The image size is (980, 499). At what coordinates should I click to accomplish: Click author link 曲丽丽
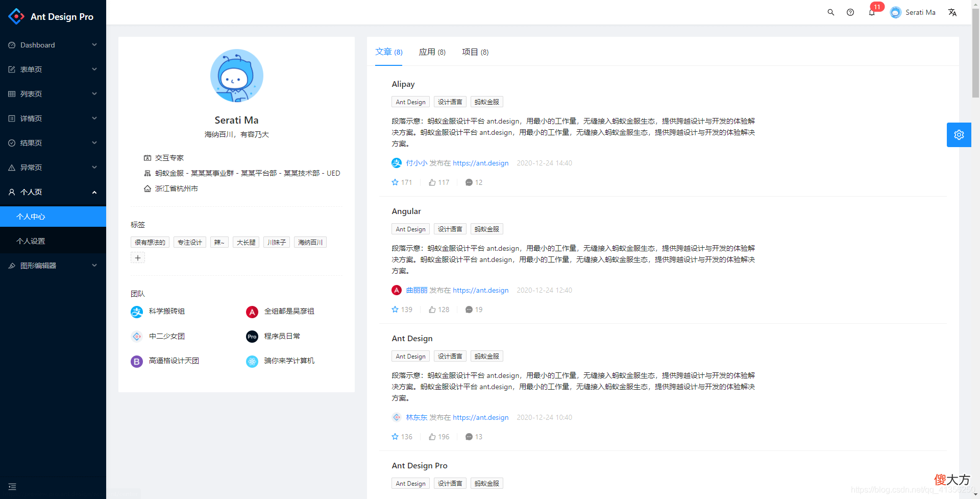click(416, 290)
